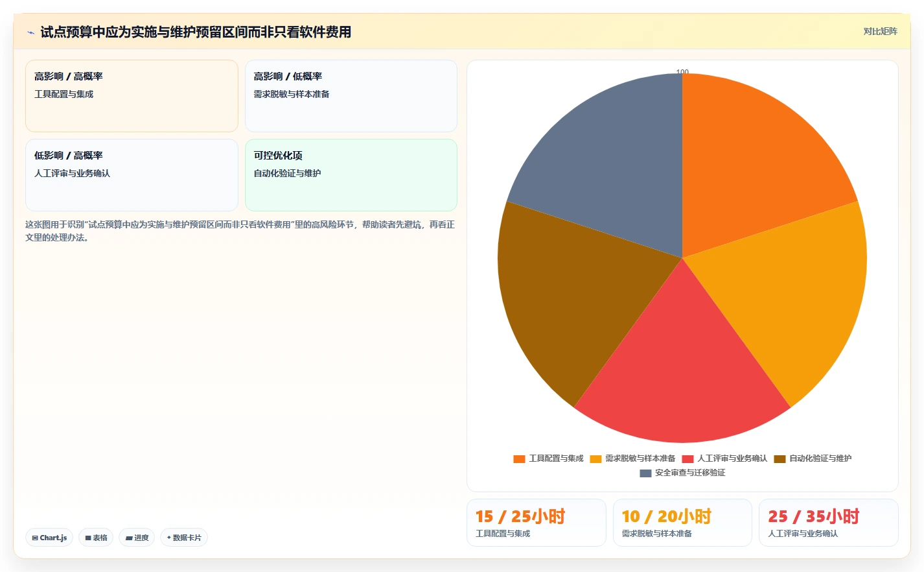The image size is (924, 572).
Task: Click 人工评审与业务确认 text in matrix card
Action: click(x=72, y=173)
